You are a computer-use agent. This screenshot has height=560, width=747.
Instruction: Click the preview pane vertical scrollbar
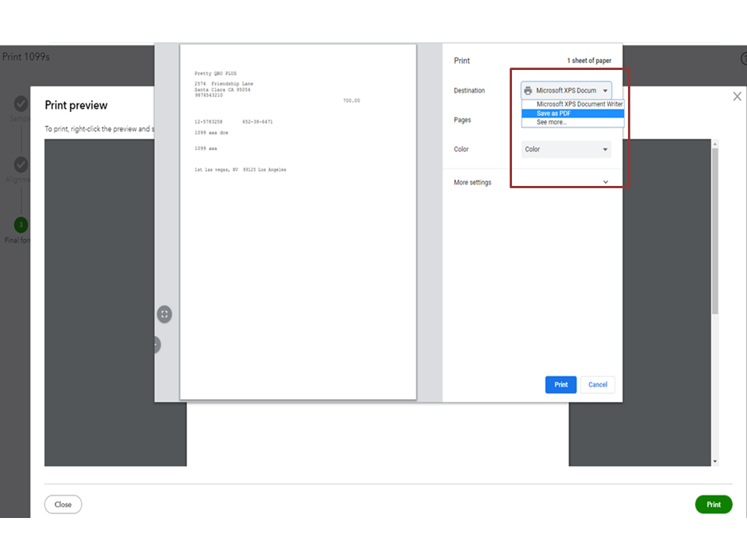pyautogui.click(x=714, y=232)
